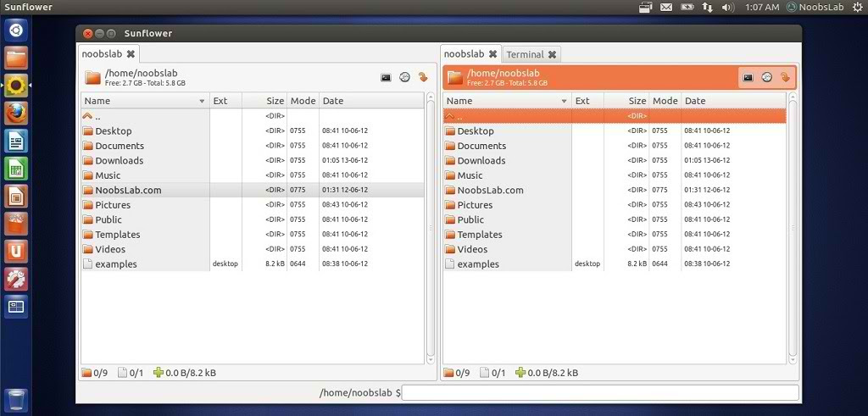Select Templates folder in right panel
The image size is (868, 416).
point(615,234)
